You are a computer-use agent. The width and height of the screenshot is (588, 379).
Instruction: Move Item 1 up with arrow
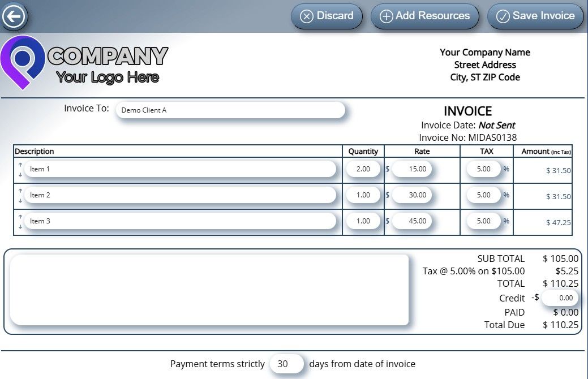tap(20, 165)
